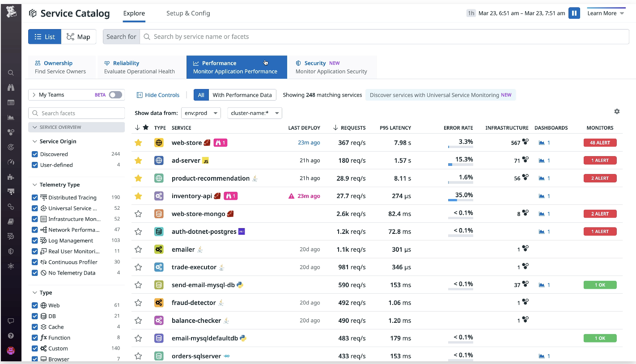Collapse the Service Overview group
Image resolution: width=636 pixels, height=364 pixels.
click(76, 127)
